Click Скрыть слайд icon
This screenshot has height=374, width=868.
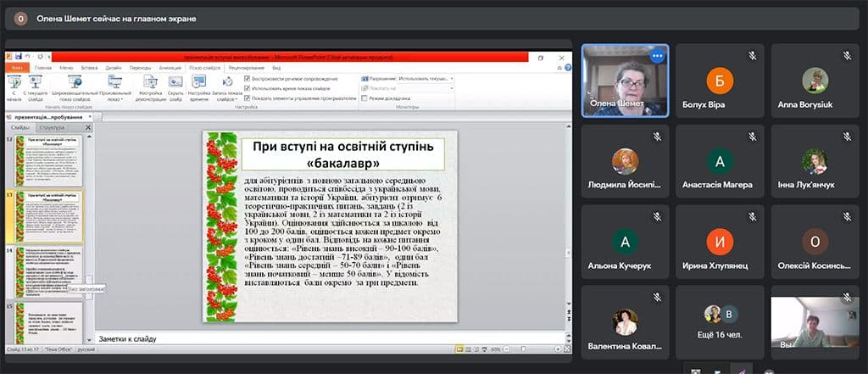point(175,82)
